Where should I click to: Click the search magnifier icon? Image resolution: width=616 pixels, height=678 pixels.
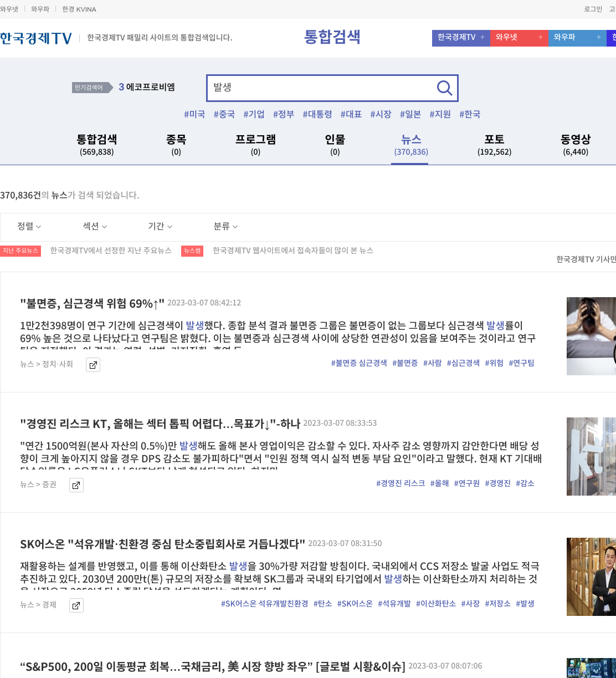coord(444,88)
